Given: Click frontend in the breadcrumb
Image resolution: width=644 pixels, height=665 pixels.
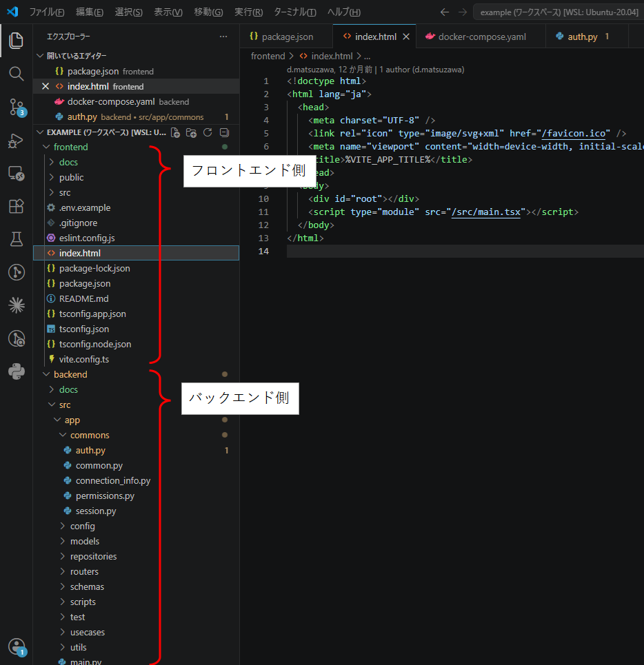Looking at the screenshot, I should [x=268, y=57].
